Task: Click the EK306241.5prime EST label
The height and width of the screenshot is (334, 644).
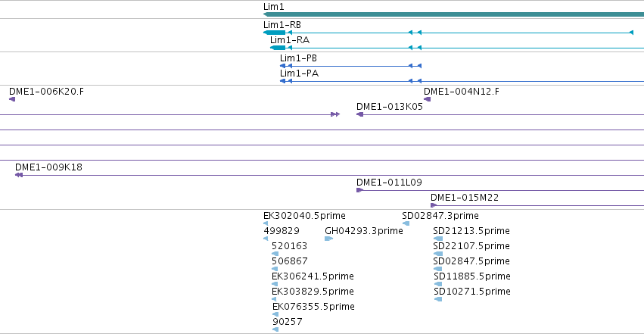Action: (x=313, y=276)
